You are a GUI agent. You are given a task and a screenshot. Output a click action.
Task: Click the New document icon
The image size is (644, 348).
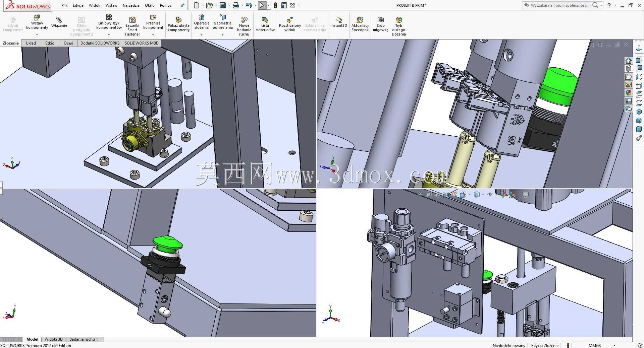pos(197,5)
